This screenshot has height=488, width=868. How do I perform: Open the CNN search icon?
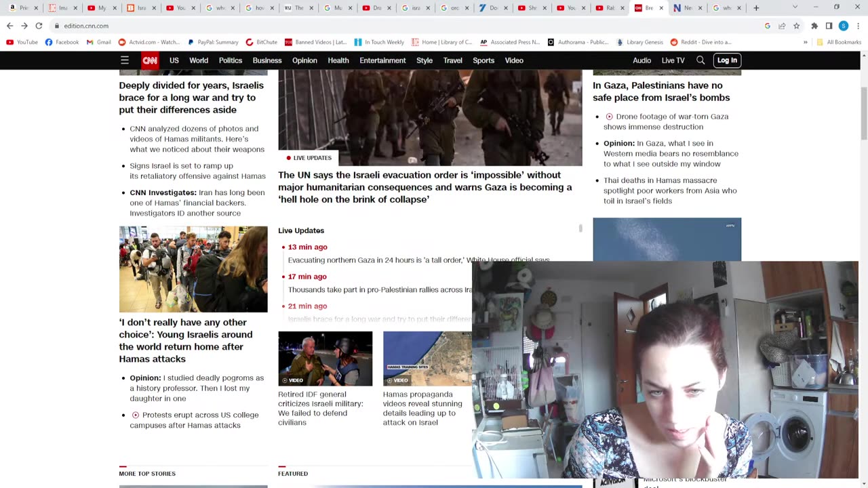pos(701,60)
